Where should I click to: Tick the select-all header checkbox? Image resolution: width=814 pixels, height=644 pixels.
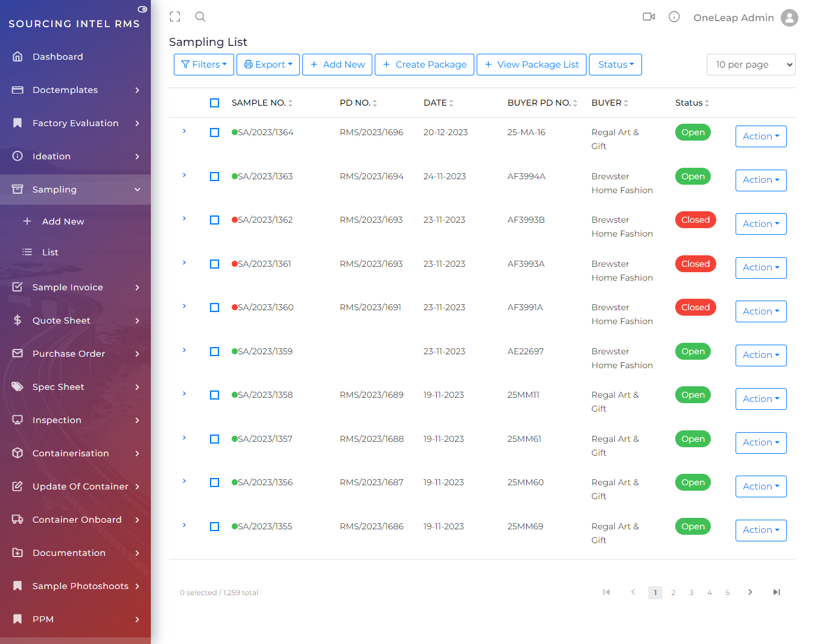pyautogui.click(x=214, y=103)
